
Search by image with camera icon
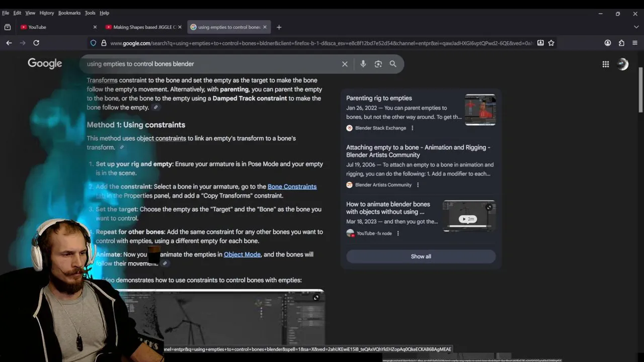[x=378, y=64]
